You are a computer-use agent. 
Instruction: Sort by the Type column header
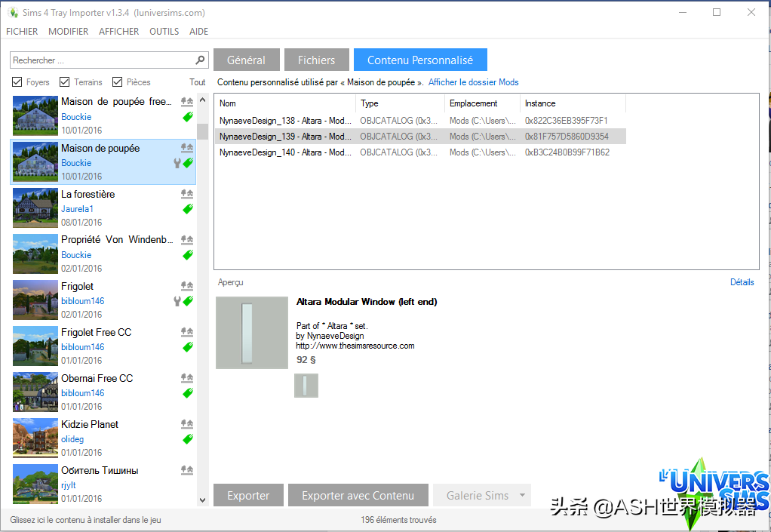pos(401,103)
